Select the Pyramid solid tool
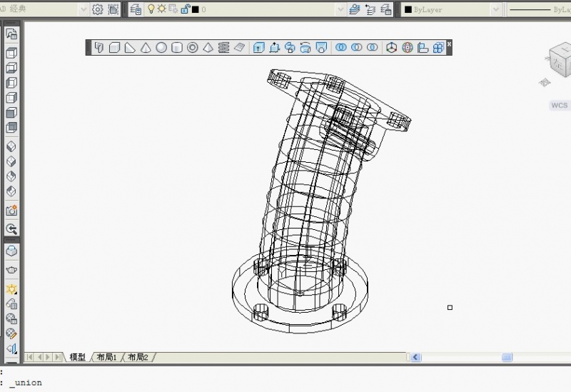Screen dimensions: 571x392 (208, 48)
